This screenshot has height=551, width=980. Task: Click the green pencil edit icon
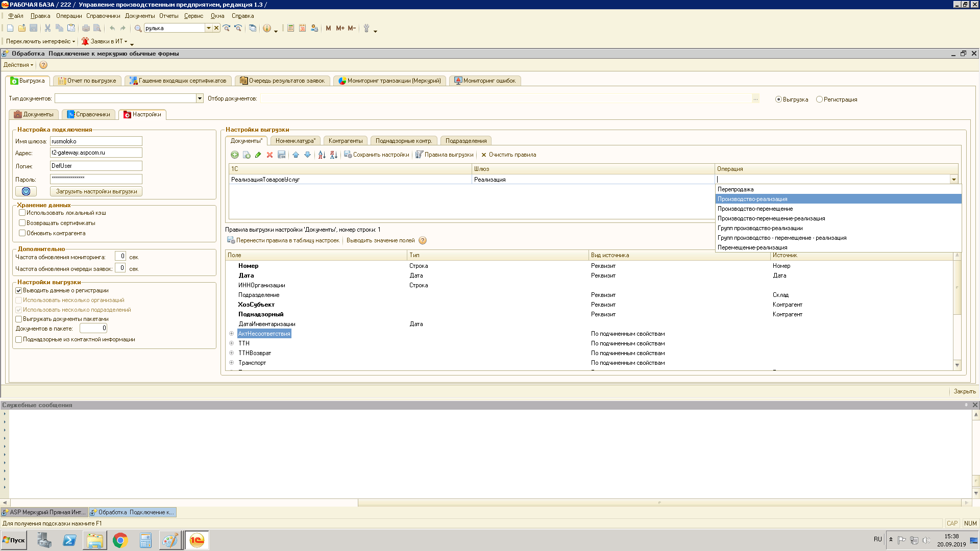pyautogui.click(x=258, y=155)
